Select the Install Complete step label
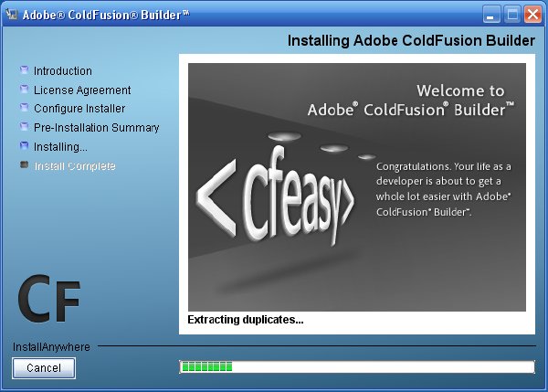 coord(75,166)
